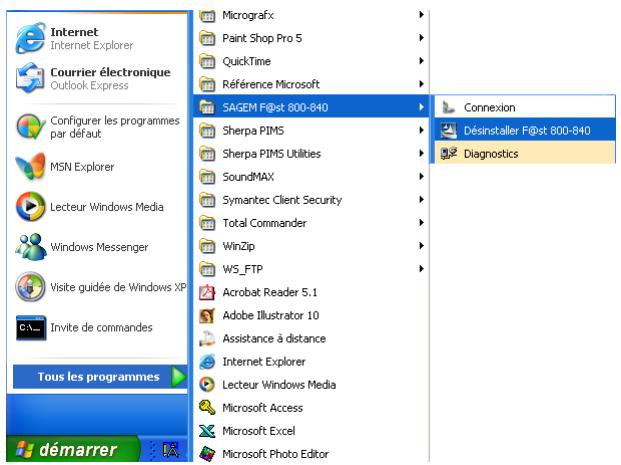
Task: Click the language bar icon near démarrer
Action: (x=171, y=450)
